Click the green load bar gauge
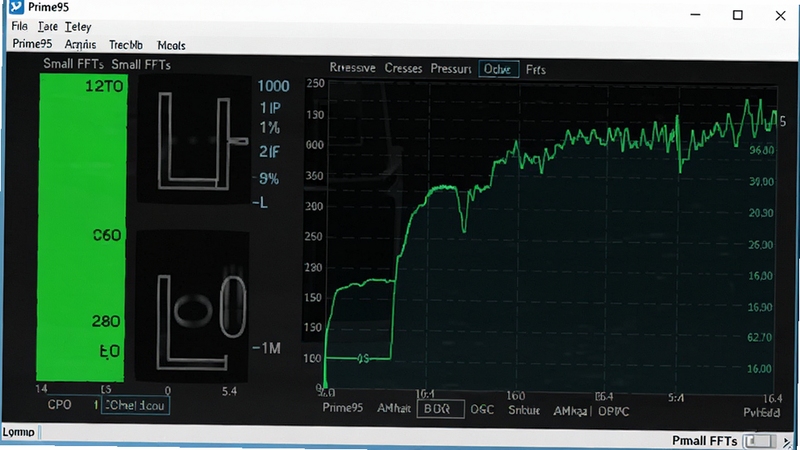The height and width of the screenshot is (450, 800). (82, 227)
